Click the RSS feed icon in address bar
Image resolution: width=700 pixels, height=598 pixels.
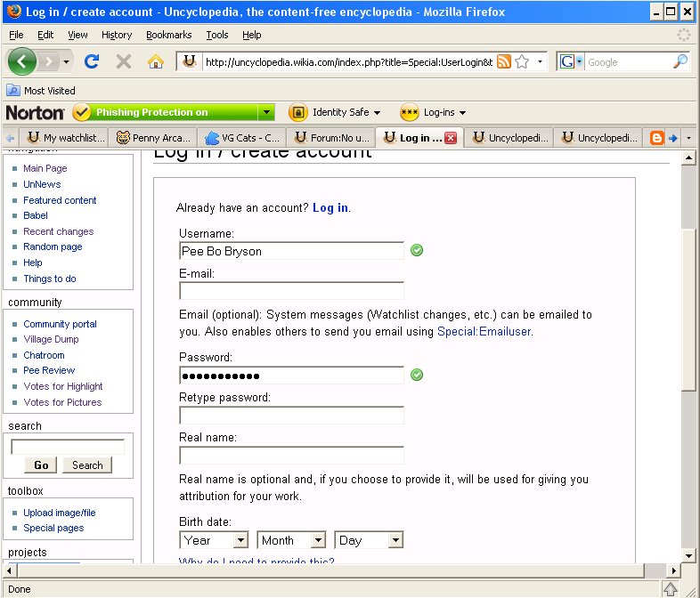[503, 61]
